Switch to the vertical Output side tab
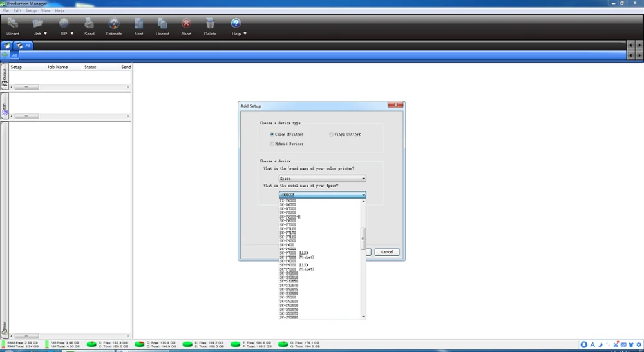Screen dimensions: 644x352 (x=5, y=78)
